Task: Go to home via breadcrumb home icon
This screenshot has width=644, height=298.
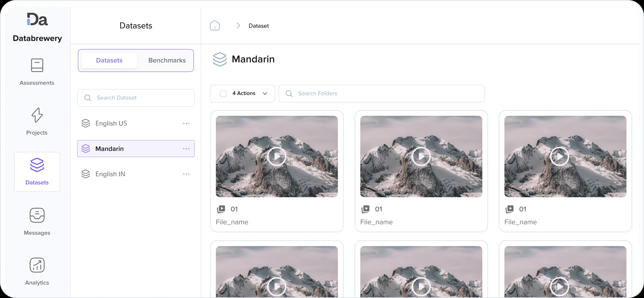Action: tap(215, 26)
